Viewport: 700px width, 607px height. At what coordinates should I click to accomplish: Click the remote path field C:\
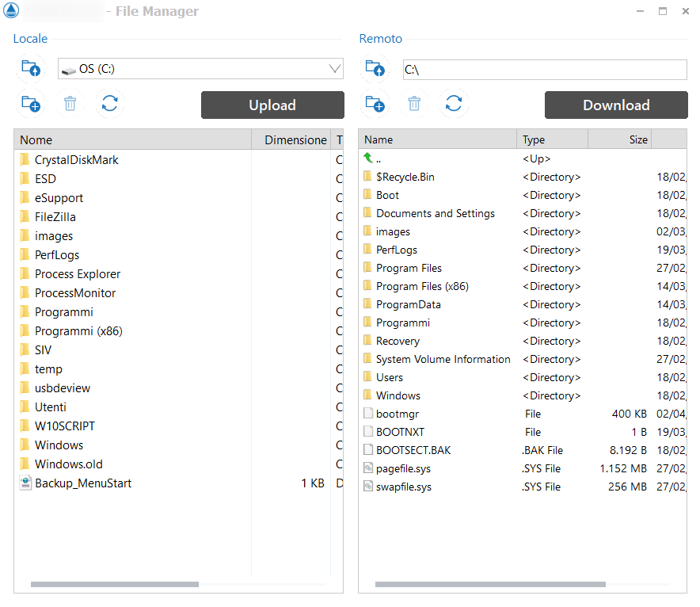pos(545,70)
